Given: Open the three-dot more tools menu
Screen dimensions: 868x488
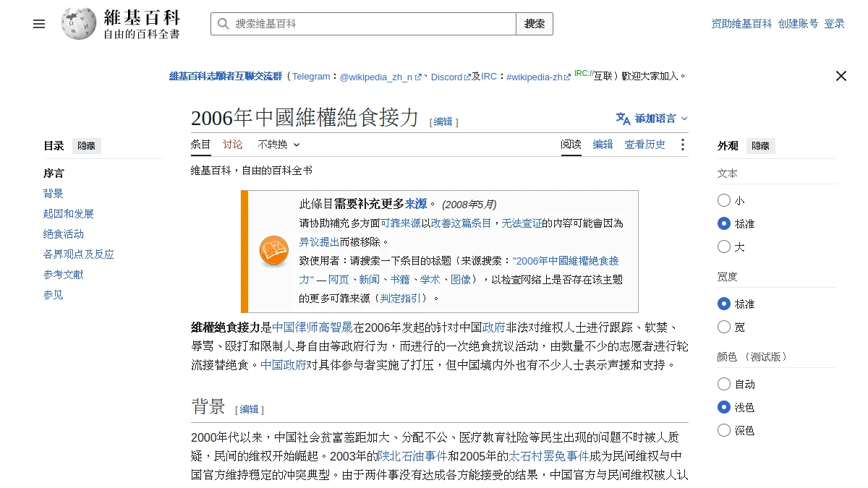Looking at the screenshot, I should click(682, 145).
